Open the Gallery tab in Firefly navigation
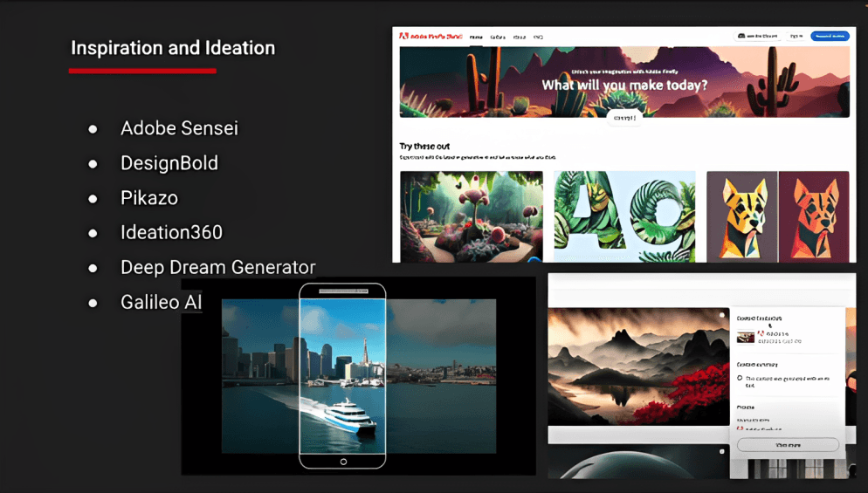Viewport: 868px width, 493px height. pos(498,37)
